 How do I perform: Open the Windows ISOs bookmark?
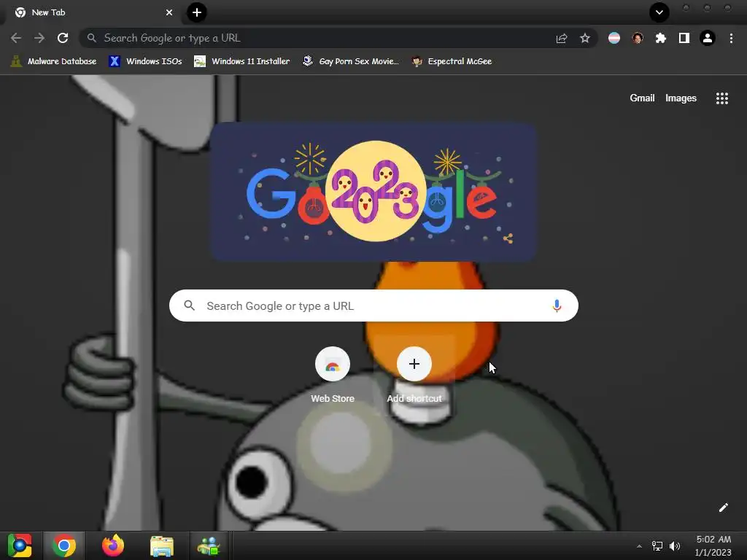[x=145, y=61]
